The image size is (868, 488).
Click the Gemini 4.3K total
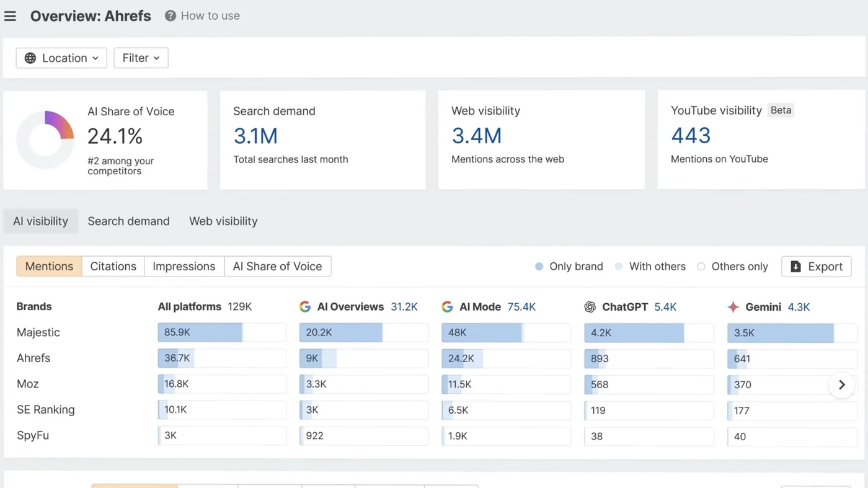[x=799, y=307]
